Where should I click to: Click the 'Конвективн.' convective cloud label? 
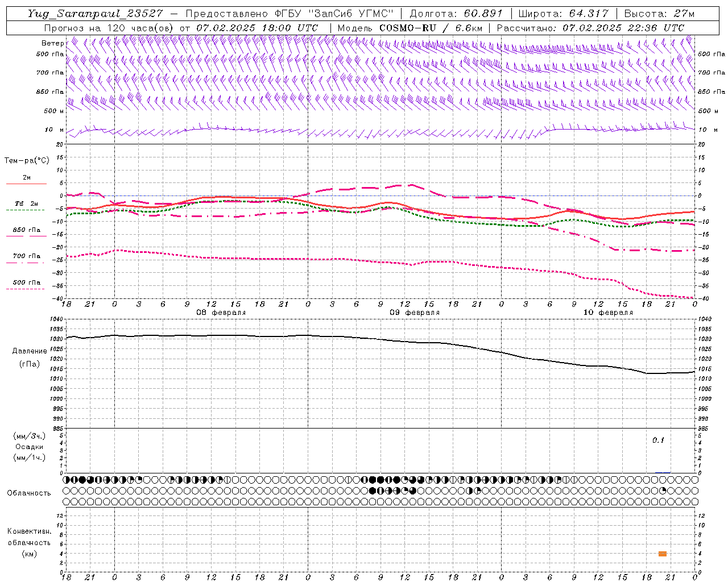[x=29, y=531]
